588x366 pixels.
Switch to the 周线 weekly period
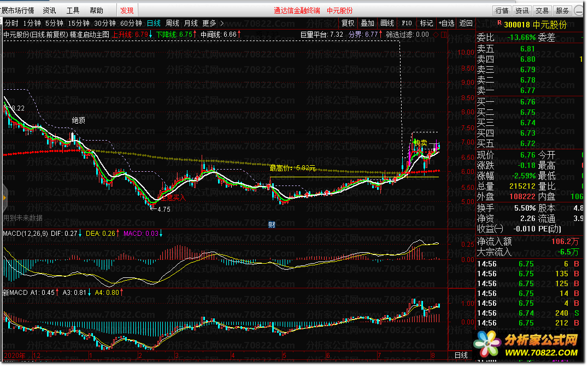tap(172, 24)
